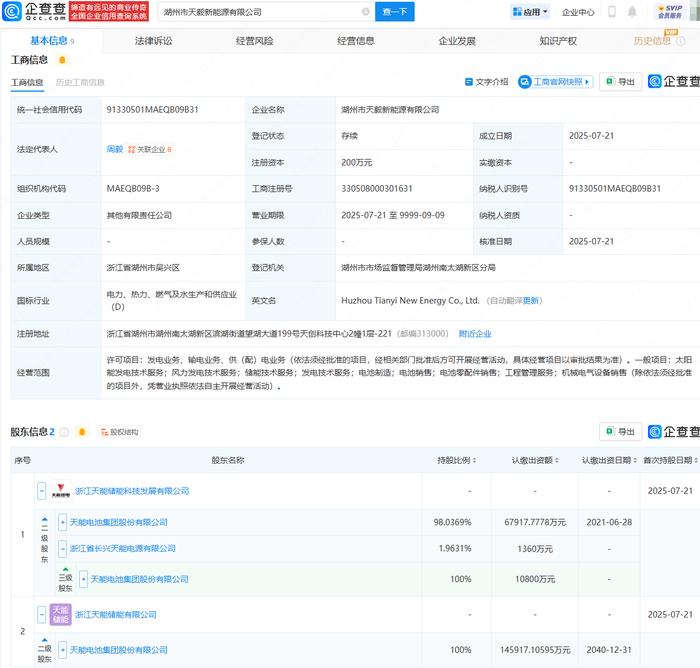This screenshot has width=700, height=668.
Task: Click logo of 浙江天能储能科技发展有限公司
Action: 61,491
